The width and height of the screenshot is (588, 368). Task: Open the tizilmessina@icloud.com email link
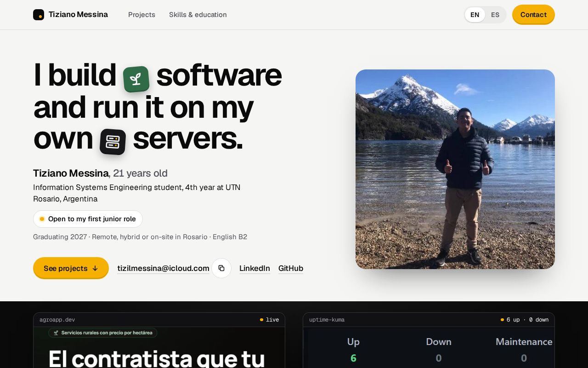[x=163, y=268]
